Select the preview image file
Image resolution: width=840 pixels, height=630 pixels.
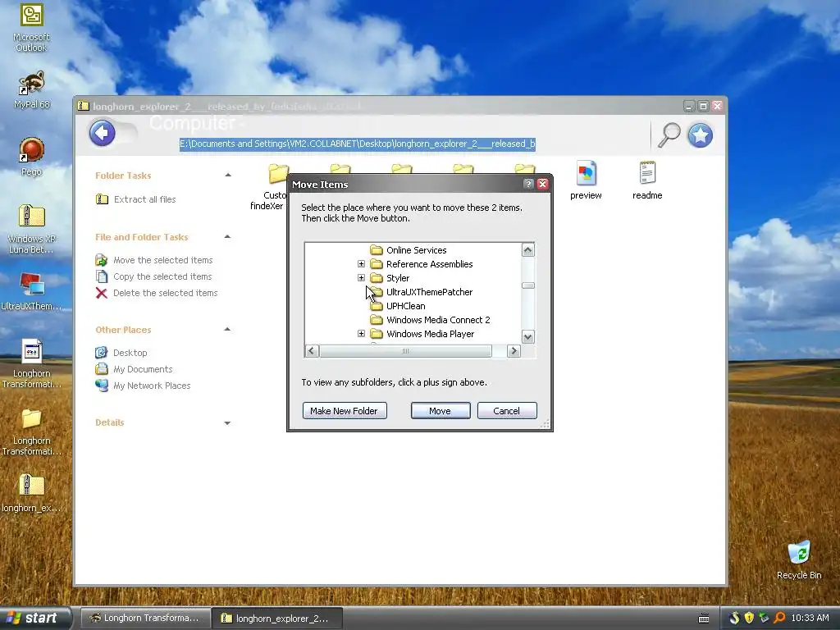point(586,173)
